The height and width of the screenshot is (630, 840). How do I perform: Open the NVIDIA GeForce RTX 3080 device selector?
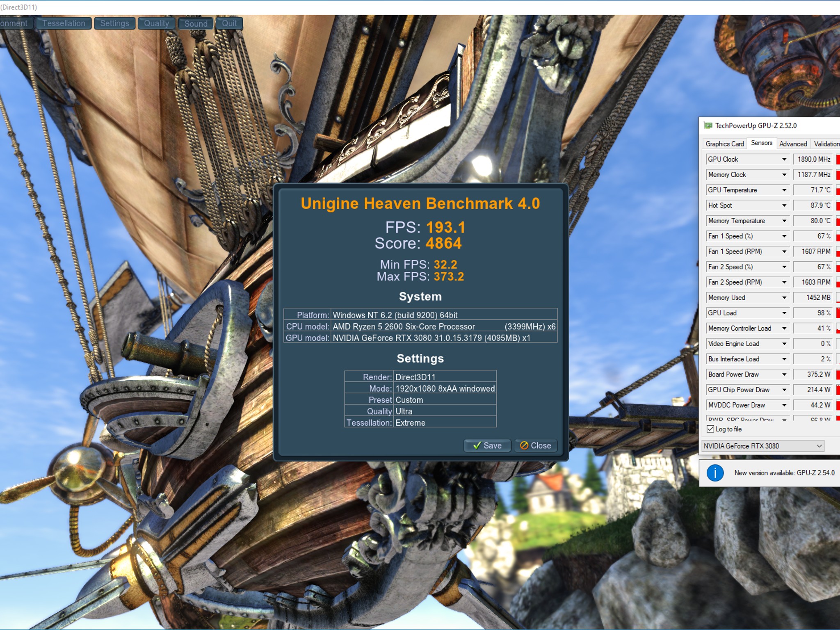(x=762, y=446)
